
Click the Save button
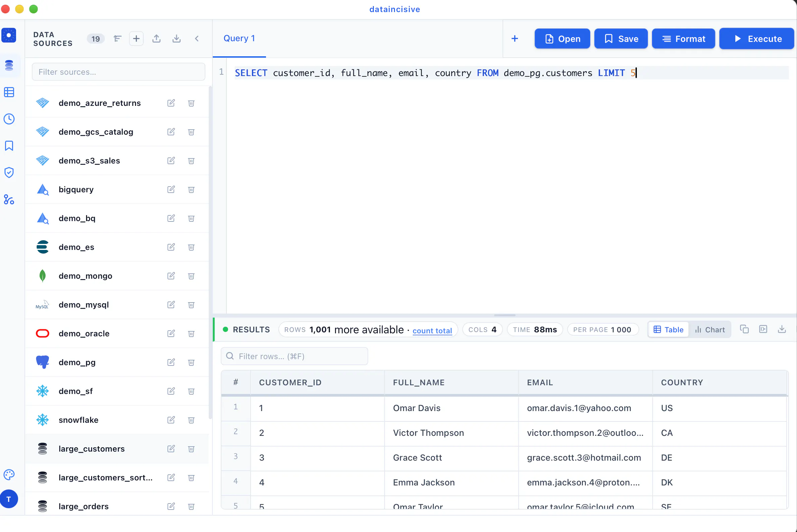pyautogui.click(x=621, y=39)
